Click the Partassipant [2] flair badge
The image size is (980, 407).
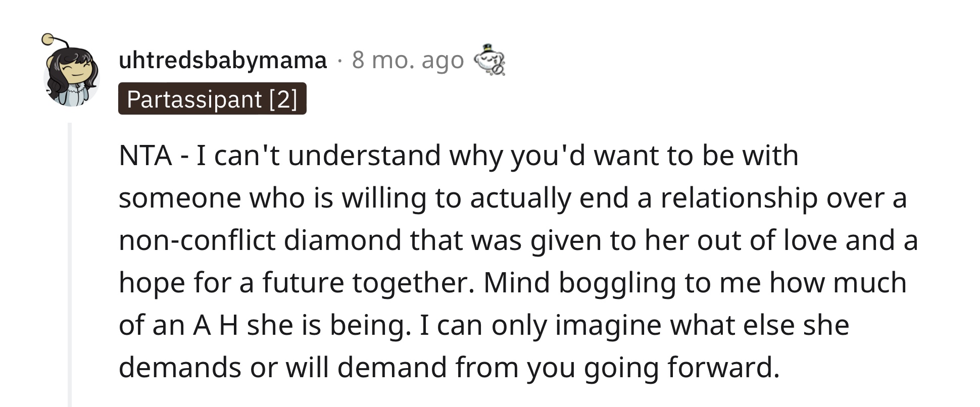[212, 98]
